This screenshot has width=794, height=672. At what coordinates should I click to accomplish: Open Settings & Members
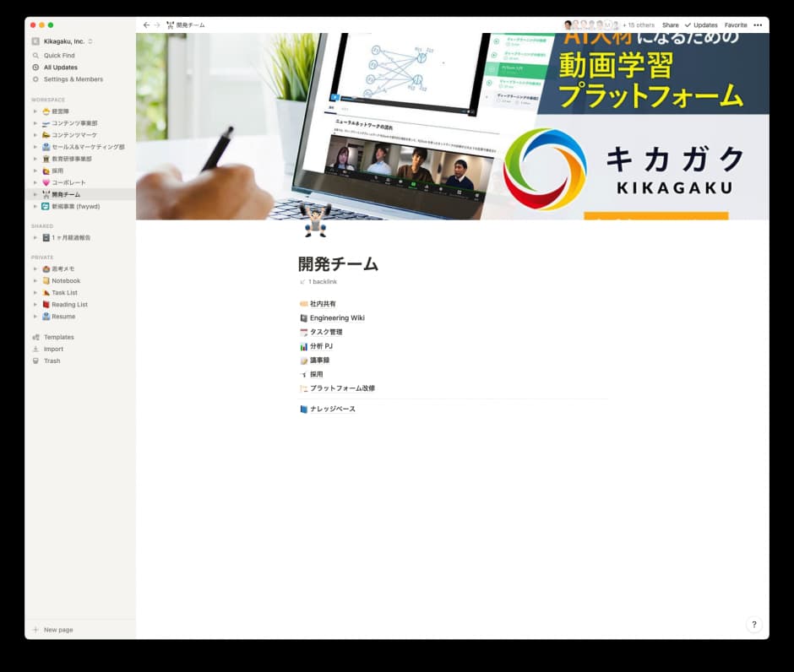pyautogui.click(x=73, y=79)
